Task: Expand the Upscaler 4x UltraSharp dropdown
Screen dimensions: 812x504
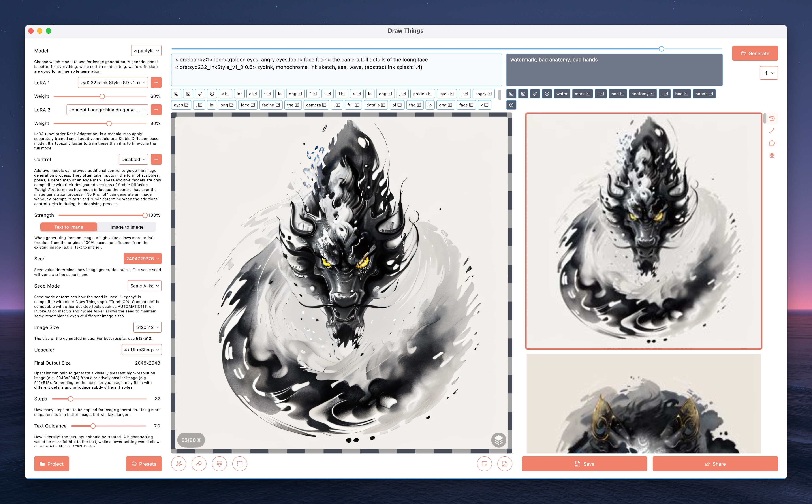Action: [141, 350]
